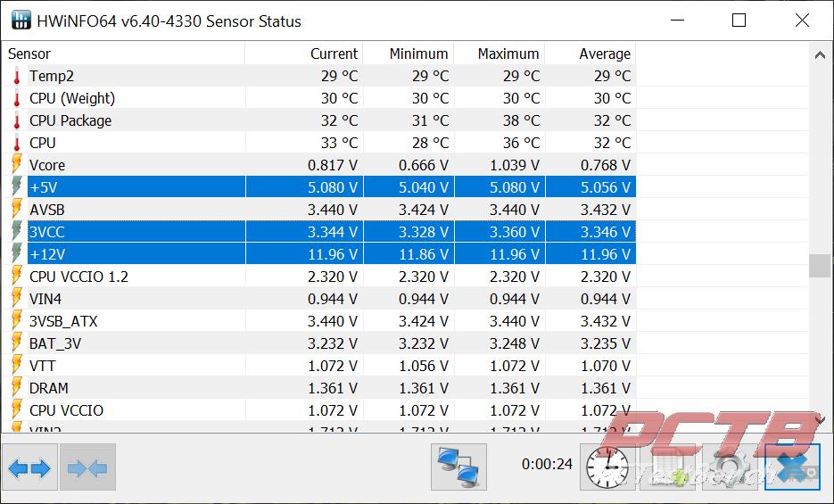
Task: Select the AVSB sensor label
Action: pyautogui.click(x=46, y=210)
